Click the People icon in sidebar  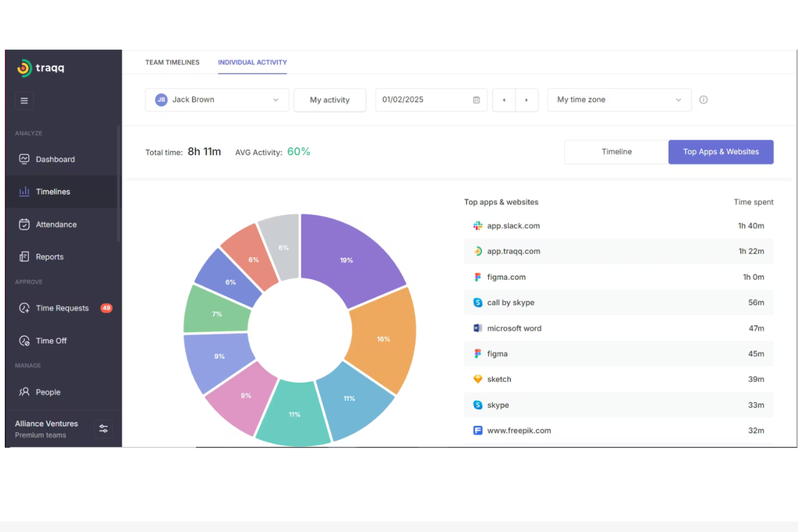pos(24,392)
